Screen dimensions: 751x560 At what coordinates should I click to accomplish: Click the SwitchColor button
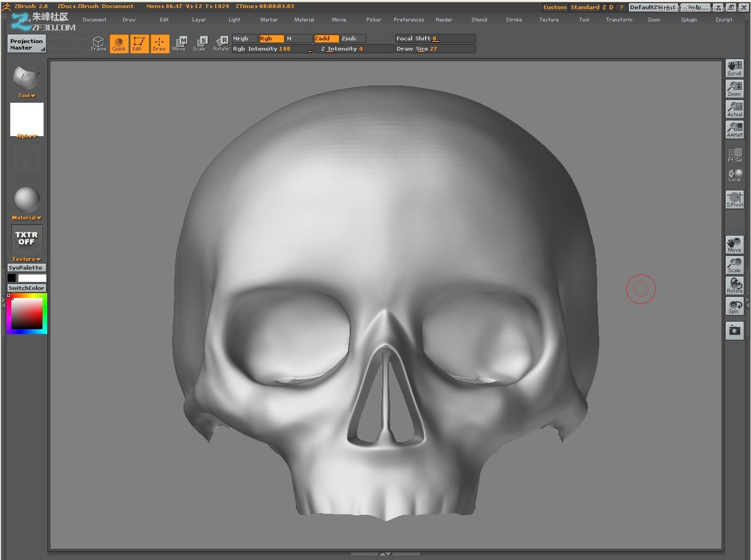[26, 288]
